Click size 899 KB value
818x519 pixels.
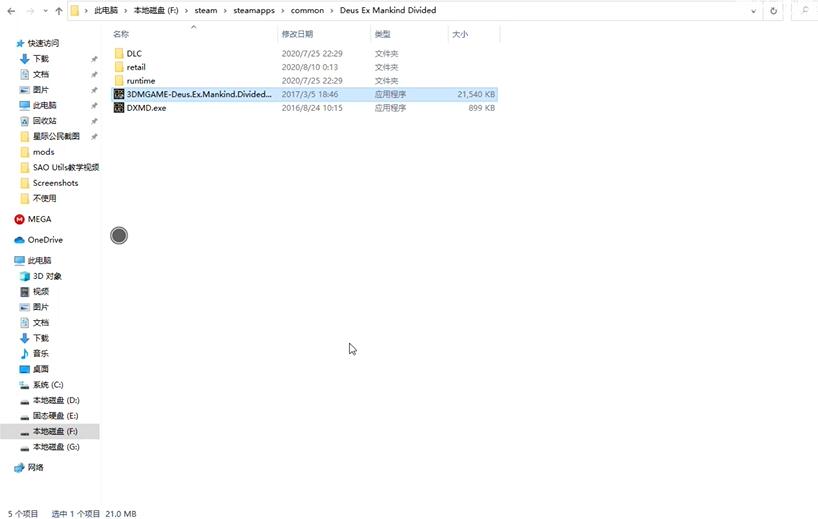[x=482, y=108]
